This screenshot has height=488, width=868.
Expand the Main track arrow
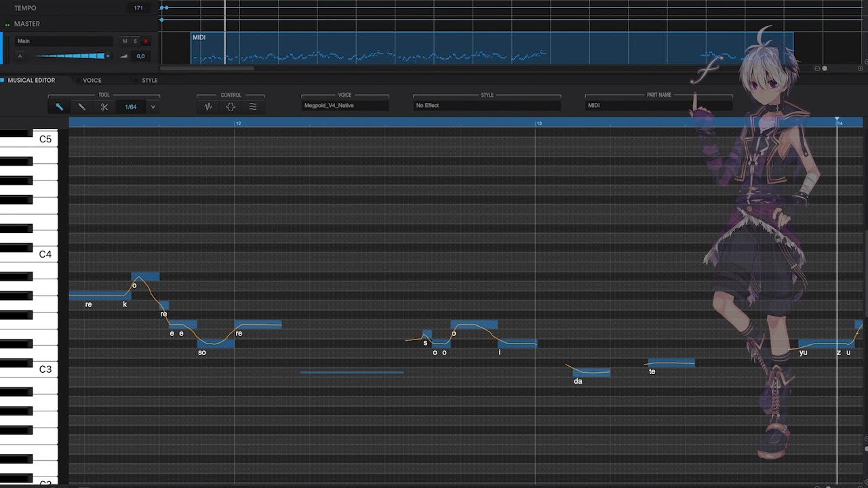click(x=20, y=56)
